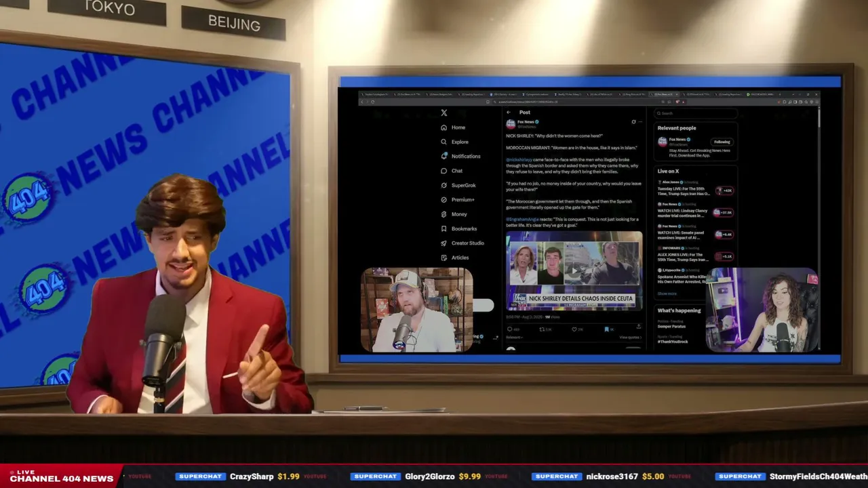Select the Explore menu item

[460, 142]
